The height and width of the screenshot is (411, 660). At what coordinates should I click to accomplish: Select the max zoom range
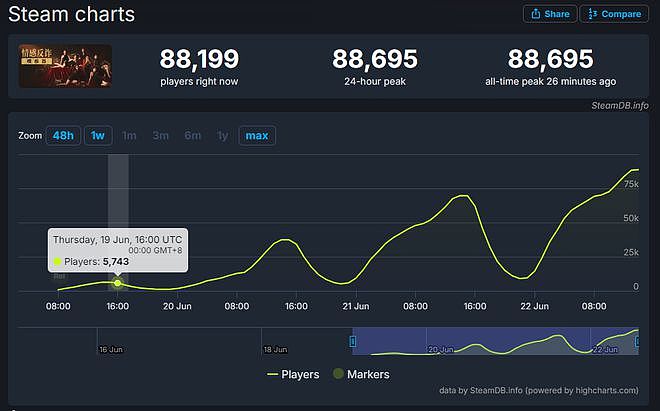257,136
